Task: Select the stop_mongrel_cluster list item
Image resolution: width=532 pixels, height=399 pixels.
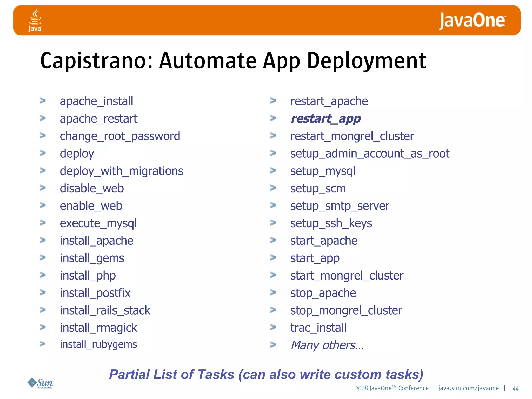Action: pos(346,310)
